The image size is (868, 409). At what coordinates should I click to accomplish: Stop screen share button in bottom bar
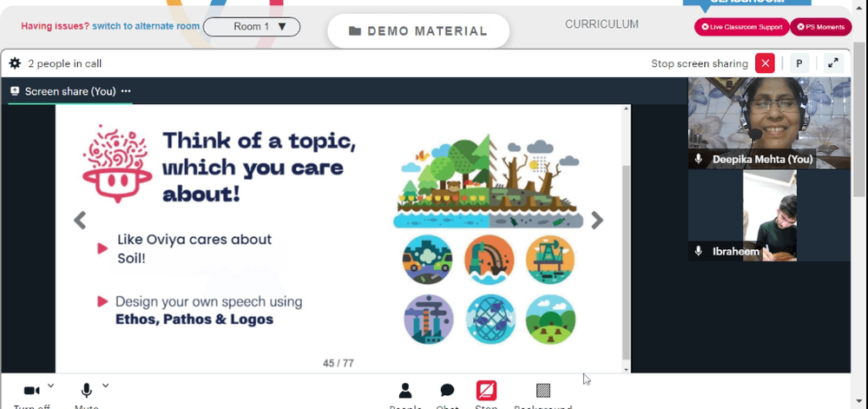click(x=486, y=391)
